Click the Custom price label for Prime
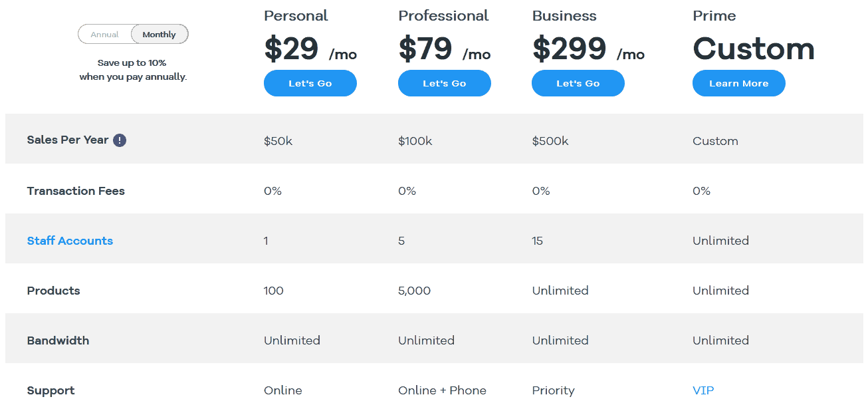 [754, 49]
